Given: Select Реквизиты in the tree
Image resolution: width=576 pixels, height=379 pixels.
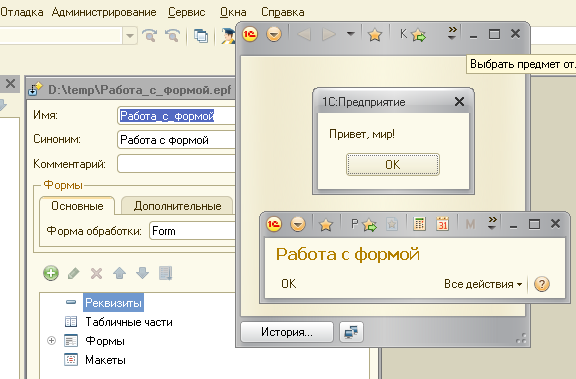Looking at the screenshot, I should 114,303.
